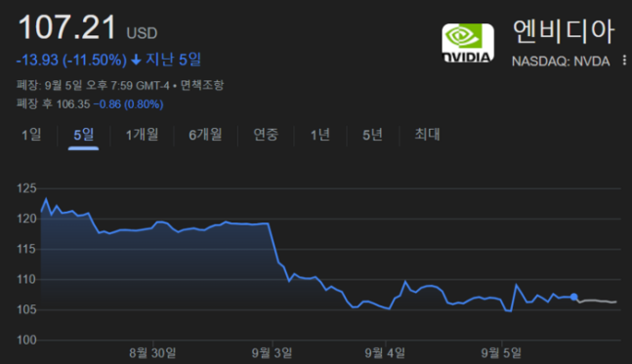This screenshot has height=364, width=632.
Task: Switch to the 1개월 range tab
Action: (142, 135)
